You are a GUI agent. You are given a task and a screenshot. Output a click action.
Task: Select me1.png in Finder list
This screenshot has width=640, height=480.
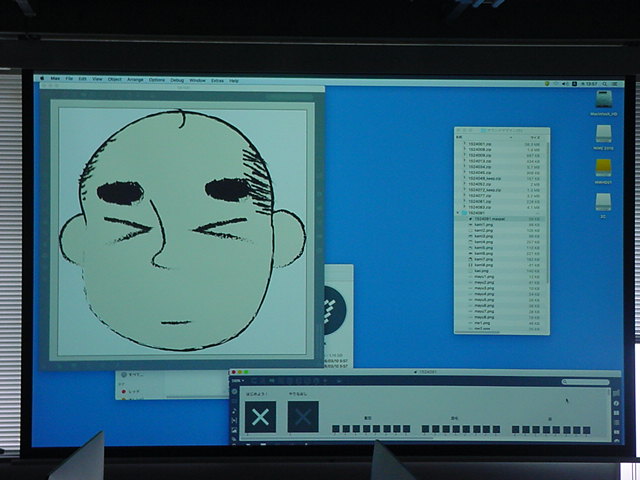[x=482, y=322]
